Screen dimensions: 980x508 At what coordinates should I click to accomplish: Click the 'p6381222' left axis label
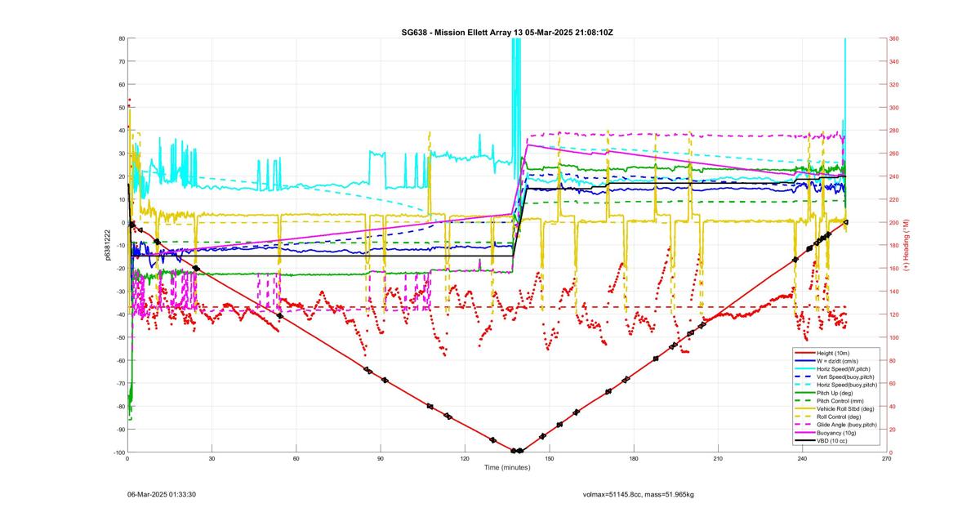107,245
